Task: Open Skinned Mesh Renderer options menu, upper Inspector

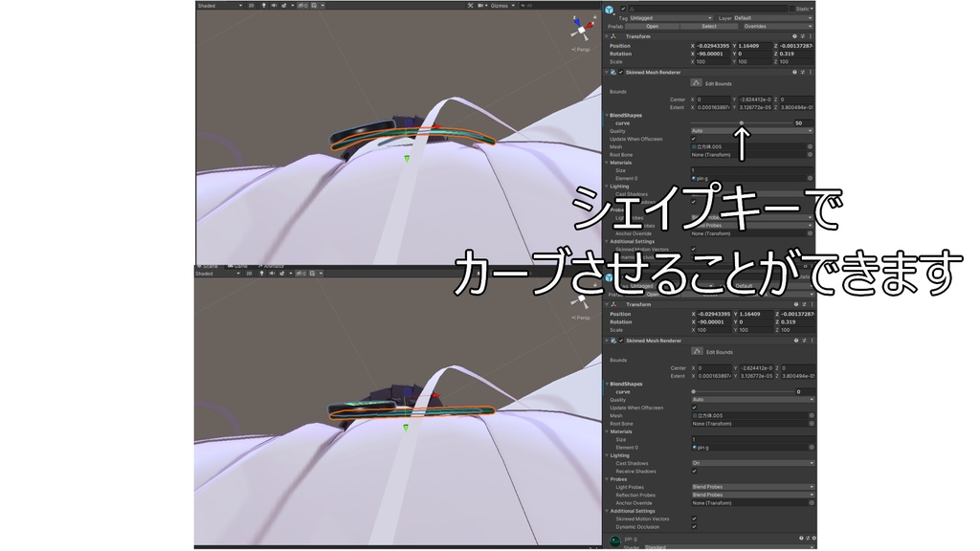Action: coord(811,73)
